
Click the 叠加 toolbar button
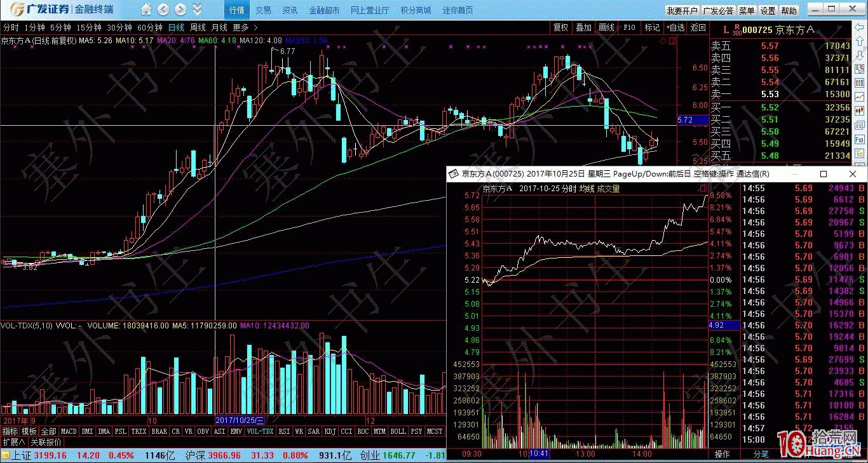583,27
